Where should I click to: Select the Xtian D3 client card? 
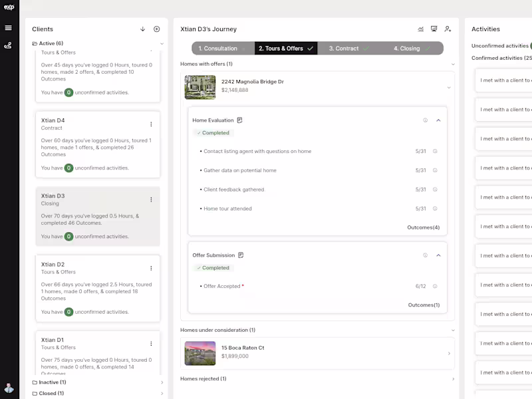[98, 216]
